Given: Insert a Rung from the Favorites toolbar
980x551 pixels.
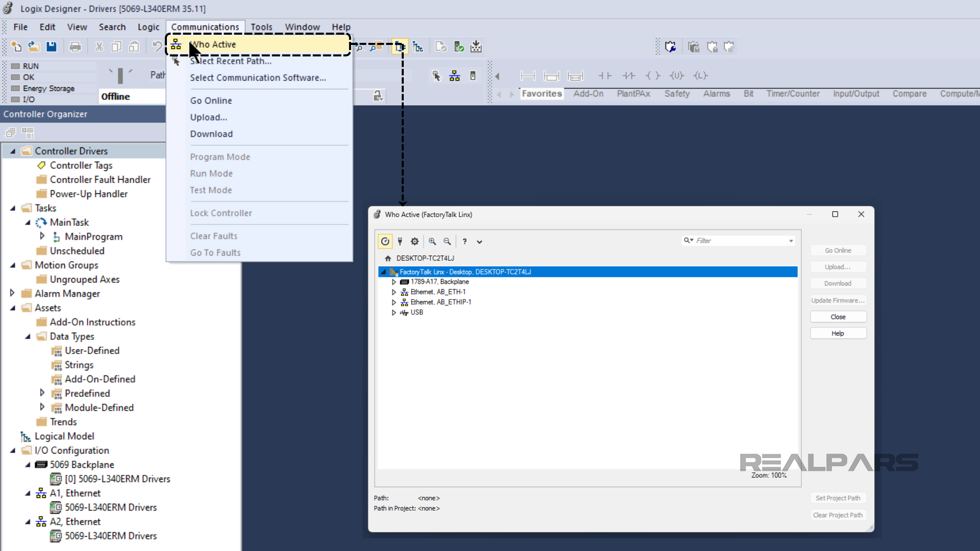Looking at the screenshot, I should click(x=527, y=76).
